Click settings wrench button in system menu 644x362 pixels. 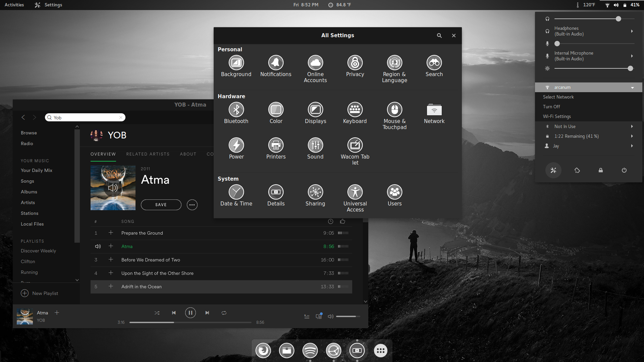coord(553,170)
